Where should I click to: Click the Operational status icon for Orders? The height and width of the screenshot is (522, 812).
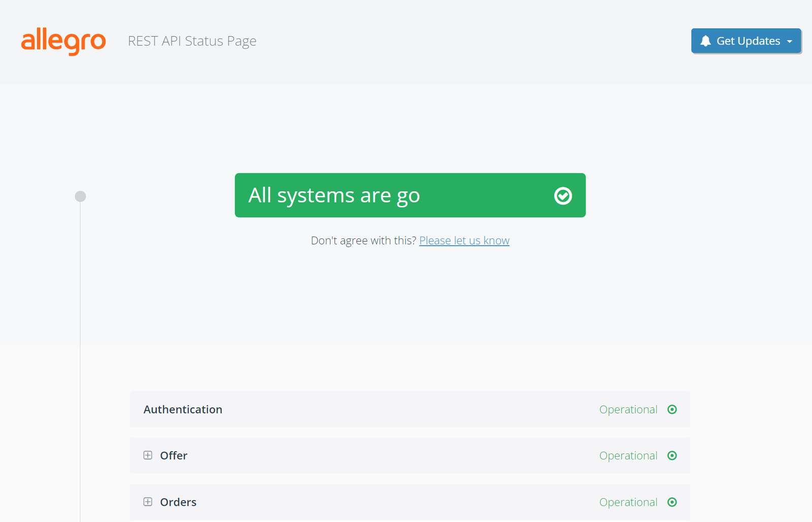point(672,502)
